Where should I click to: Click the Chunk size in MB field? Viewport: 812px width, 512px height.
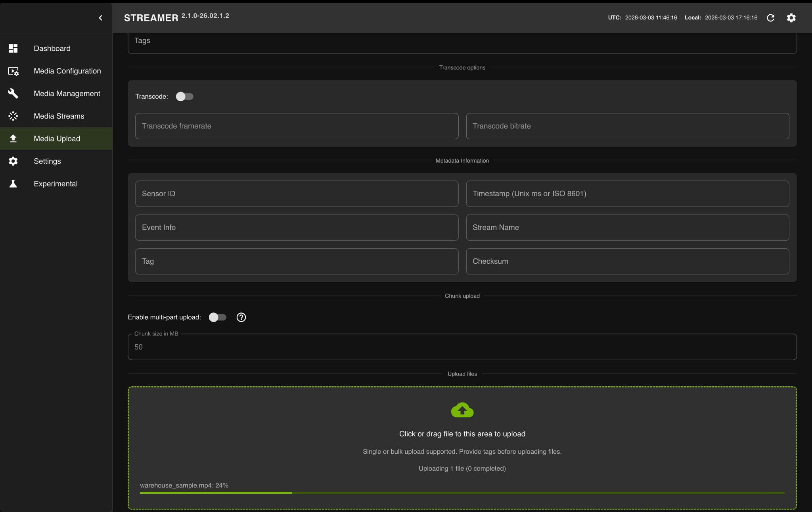(462, 347)
